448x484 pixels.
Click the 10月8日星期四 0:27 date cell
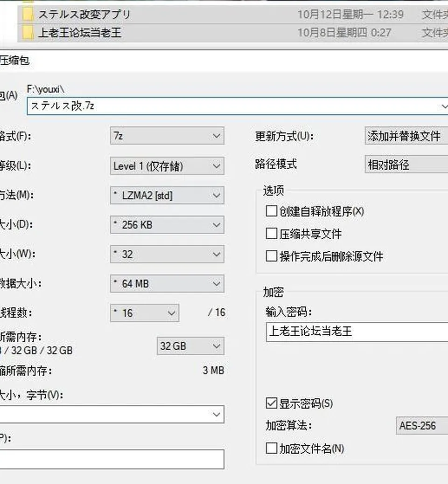(344, 33)
